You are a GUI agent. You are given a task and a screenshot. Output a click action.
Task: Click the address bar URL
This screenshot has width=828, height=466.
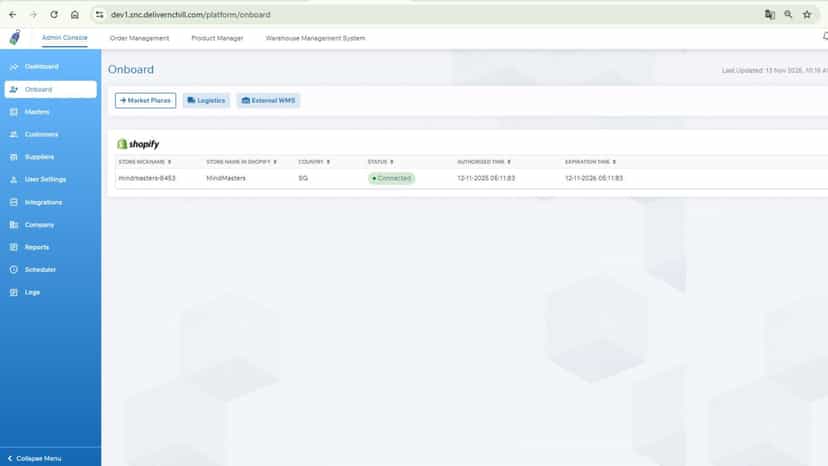[x=191, y=15]
